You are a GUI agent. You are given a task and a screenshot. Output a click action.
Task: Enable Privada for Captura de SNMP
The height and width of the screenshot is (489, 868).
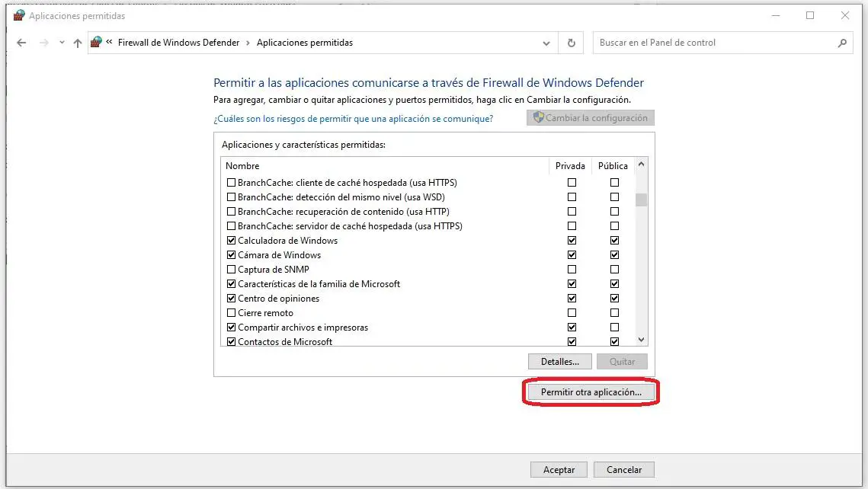(572, 270)
